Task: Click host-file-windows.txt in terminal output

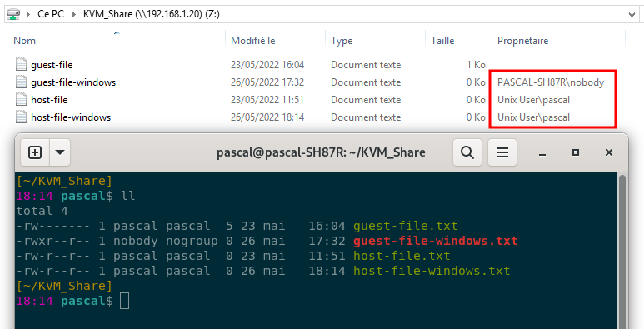Action: [432, 271]
